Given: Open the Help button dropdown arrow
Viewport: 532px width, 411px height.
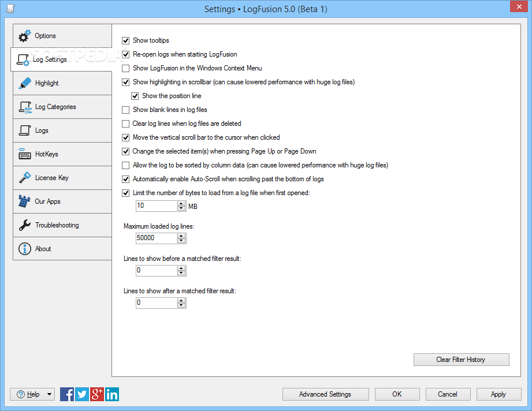Looking at the screenshot, I should coord(49,394).
